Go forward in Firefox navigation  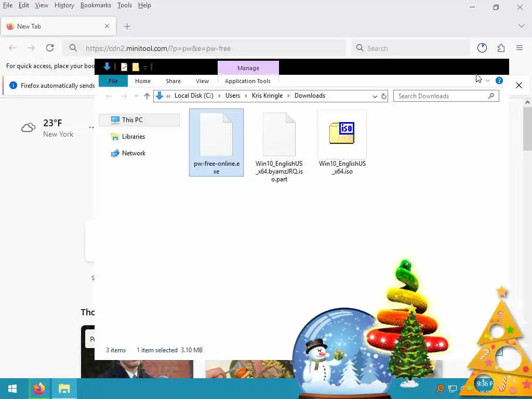coord(31,48)
